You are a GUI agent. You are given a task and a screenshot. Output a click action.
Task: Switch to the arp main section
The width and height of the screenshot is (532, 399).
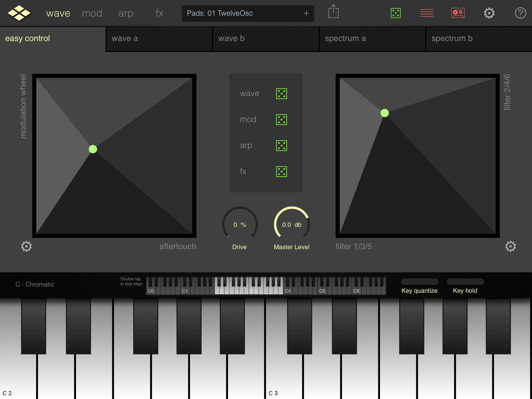126,14
